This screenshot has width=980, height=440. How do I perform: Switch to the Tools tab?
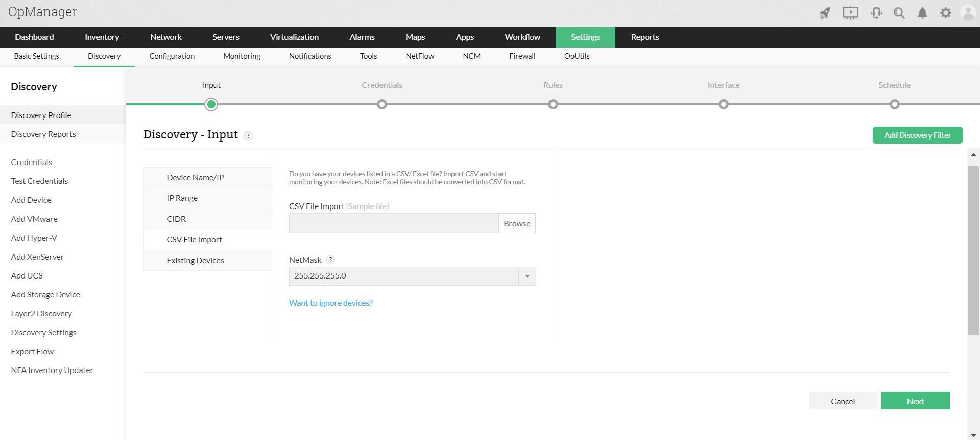tap(368, 56)
